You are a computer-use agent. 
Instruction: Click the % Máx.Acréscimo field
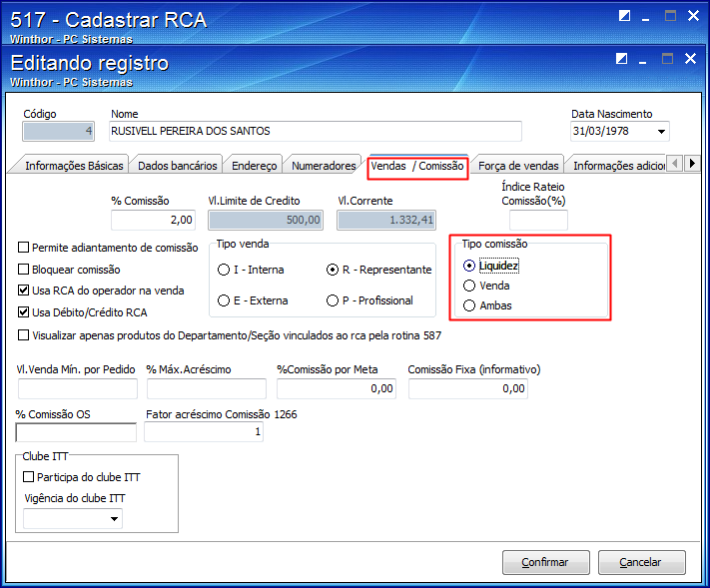coord(207,388)
